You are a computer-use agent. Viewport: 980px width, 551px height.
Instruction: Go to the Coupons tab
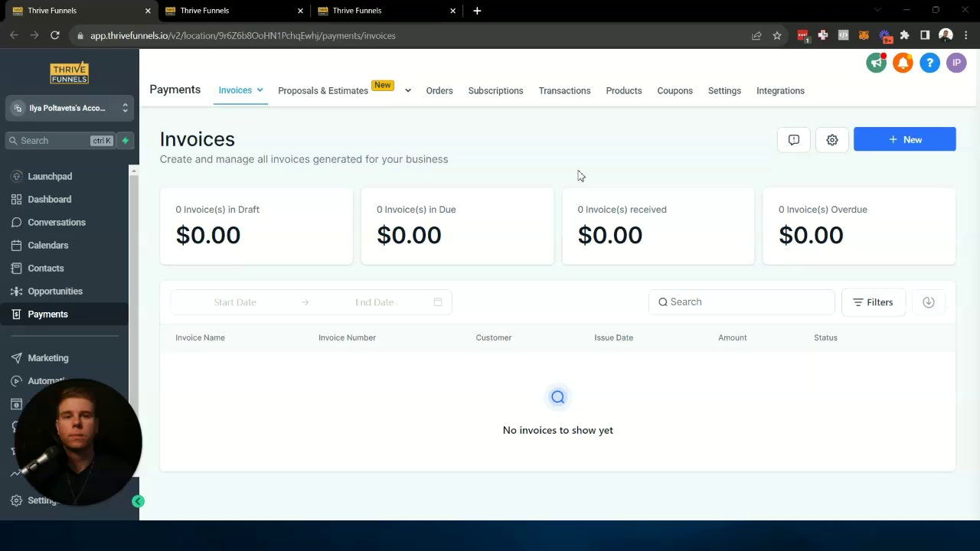[675, 90]
